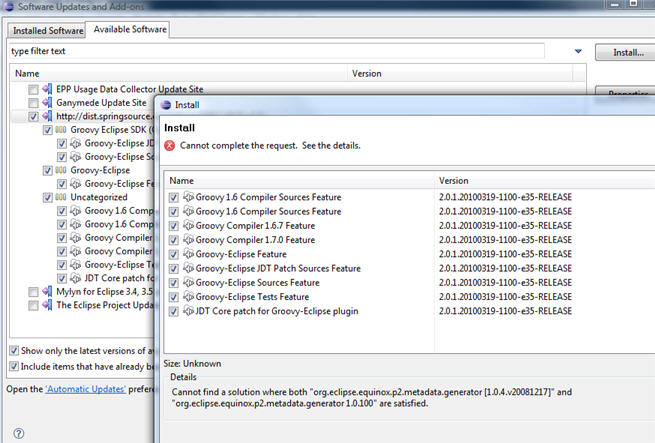Toggle Include items already installed checkbox
Viewport: 655px width, 443px height.
pyautogui.click(x=14, y=366)
